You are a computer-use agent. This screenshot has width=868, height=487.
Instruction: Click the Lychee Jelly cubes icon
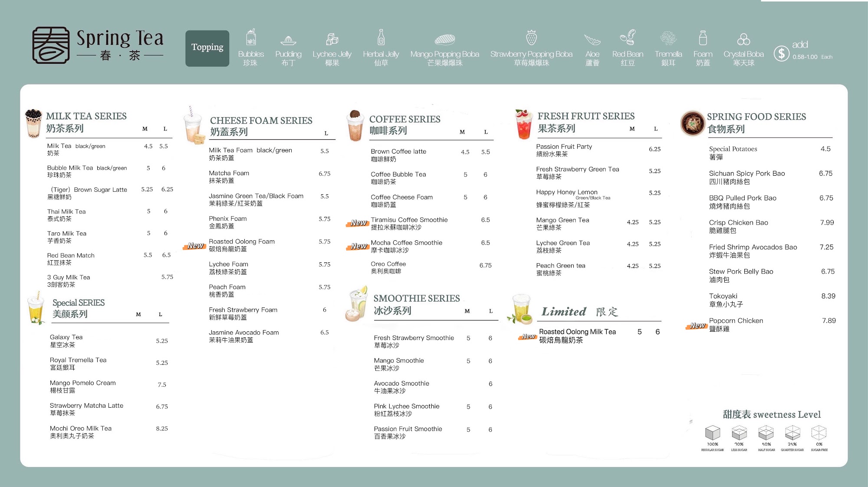pos(332,39)
